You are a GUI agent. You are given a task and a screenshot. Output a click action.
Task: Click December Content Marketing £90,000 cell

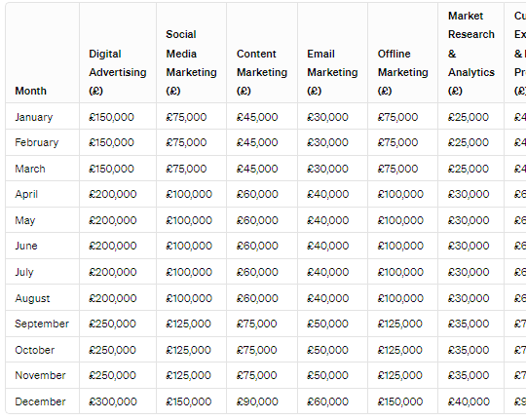click(x=257, y=401)
